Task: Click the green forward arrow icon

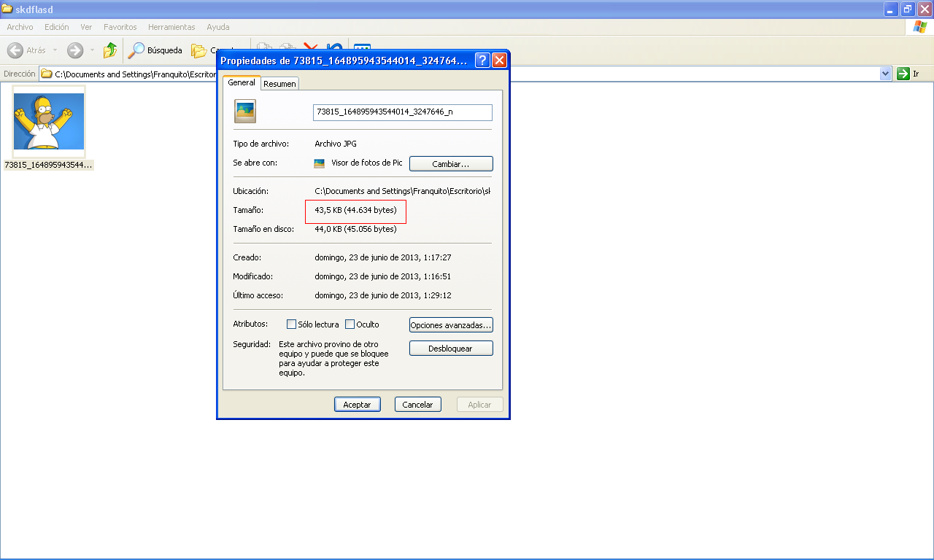Action: click(75, 50)
